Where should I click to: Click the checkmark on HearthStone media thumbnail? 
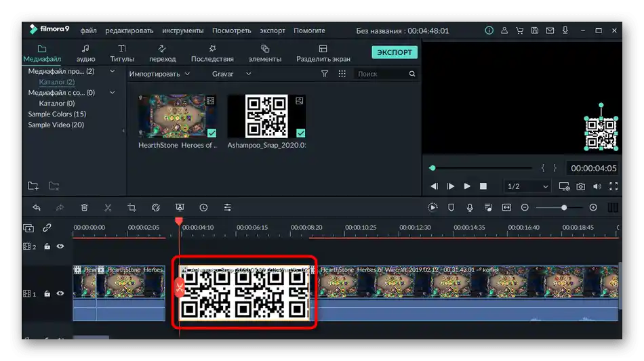(x=212, y=133)
